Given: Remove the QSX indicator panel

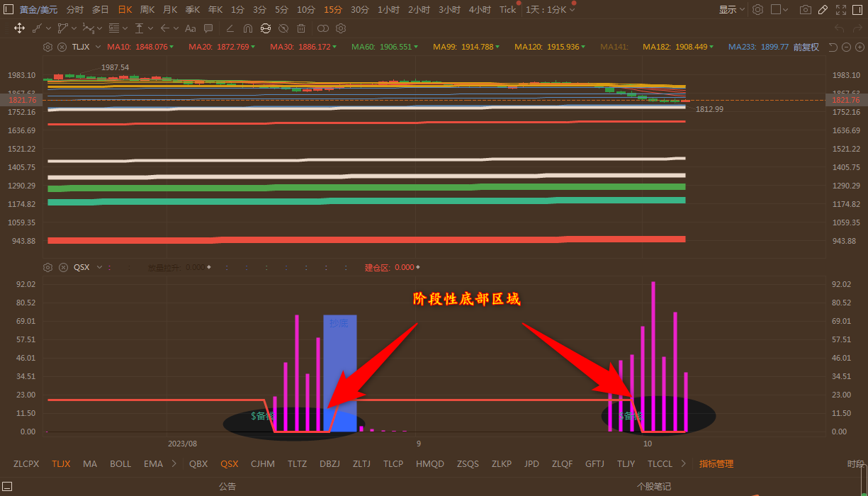Looking at the screenshot, I should coord(62,267).
